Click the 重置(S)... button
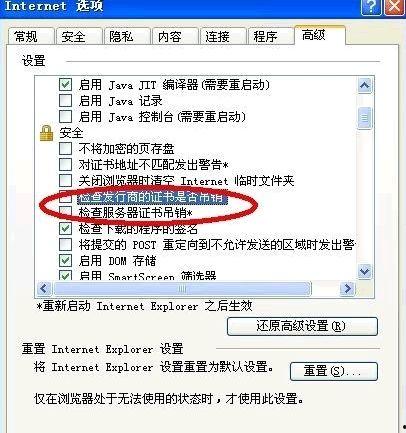This screenshot has width=406, height=433. [334, 371]
